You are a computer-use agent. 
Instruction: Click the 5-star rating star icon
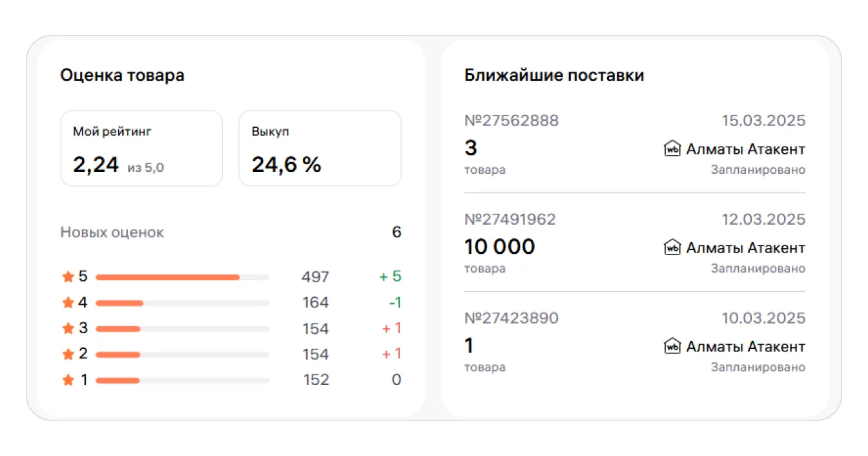[x=68, y=277]
